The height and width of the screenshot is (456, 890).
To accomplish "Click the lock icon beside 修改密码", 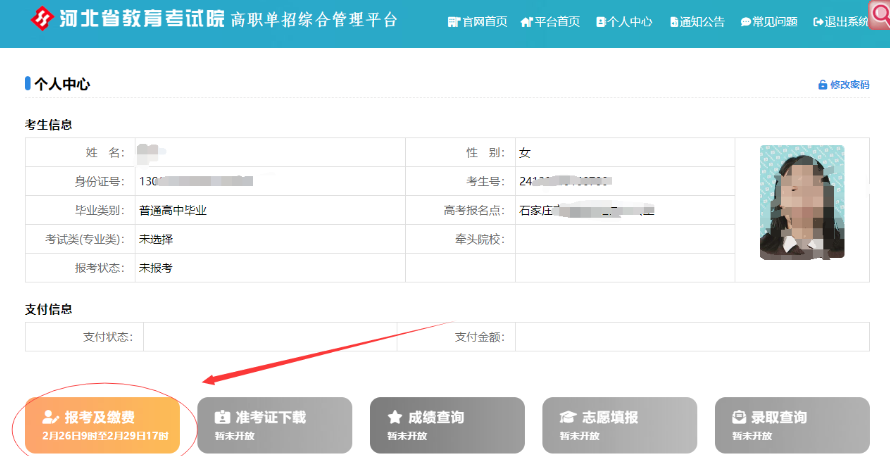I will (x=823, y=85).
